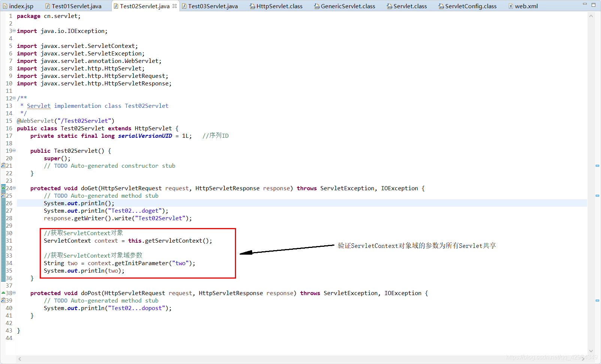Click the task marker on line 39
This screenshot has height=364, width=601.
[x=3, y=300]
